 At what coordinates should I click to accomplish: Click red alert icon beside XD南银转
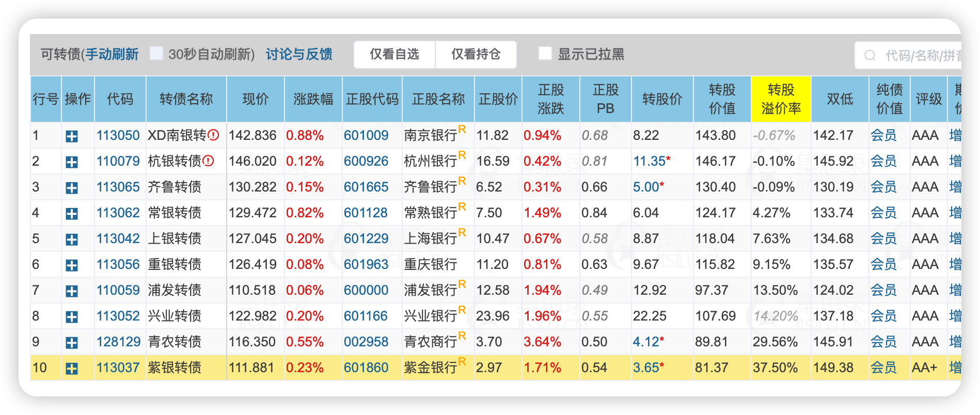pos(214,135)
